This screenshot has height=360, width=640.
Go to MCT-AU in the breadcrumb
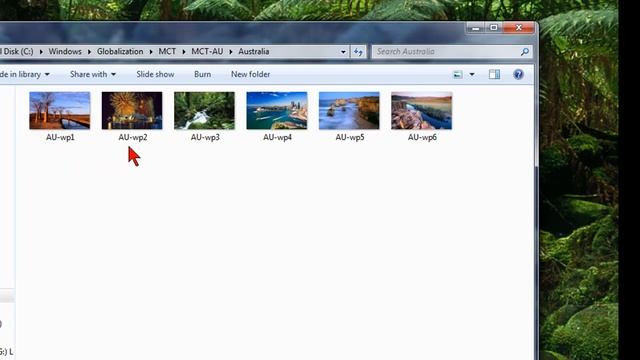pyautogui.click(x=207, y=51)
